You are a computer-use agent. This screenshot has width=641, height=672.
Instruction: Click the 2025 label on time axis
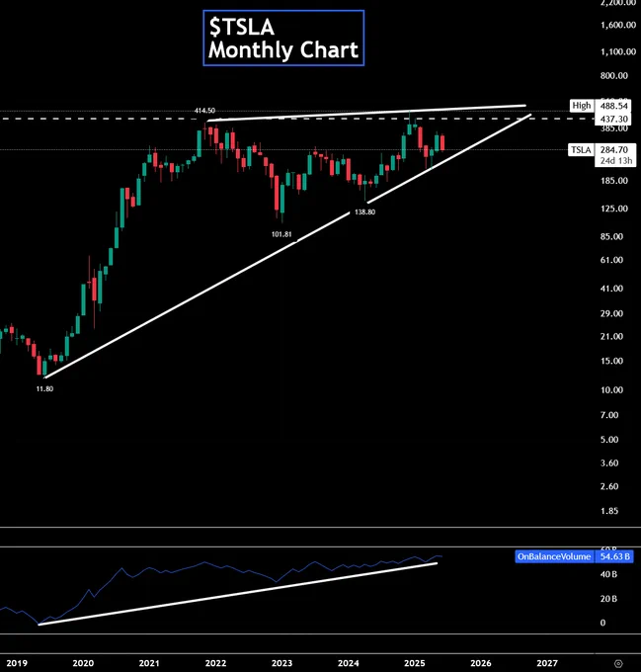415,663
